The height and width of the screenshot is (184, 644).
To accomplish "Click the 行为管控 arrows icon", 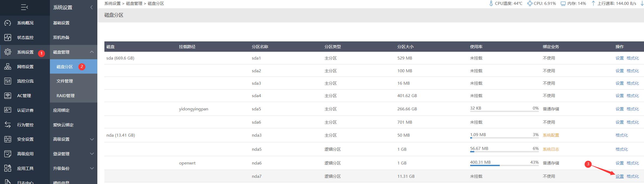I will 8,125.
